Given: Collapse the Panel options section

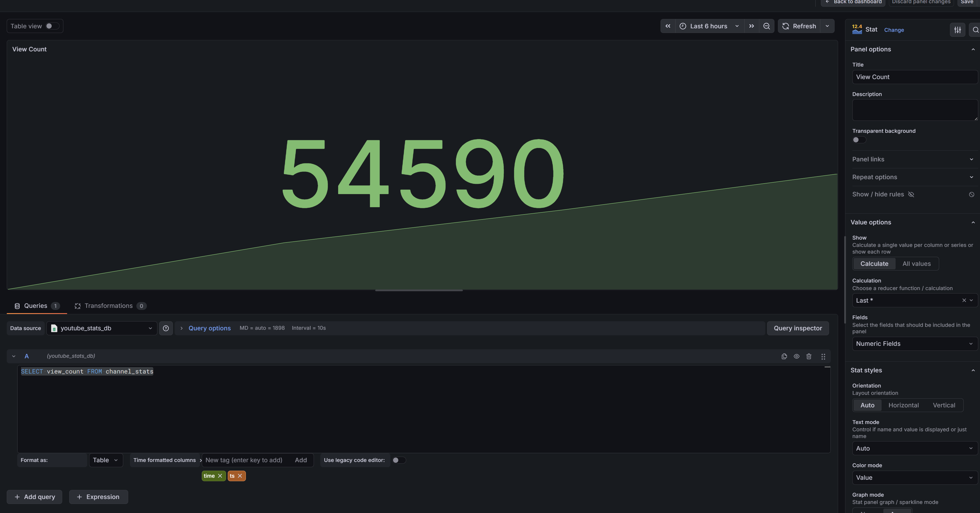Looking at the screenshot, I should point(912,49).
